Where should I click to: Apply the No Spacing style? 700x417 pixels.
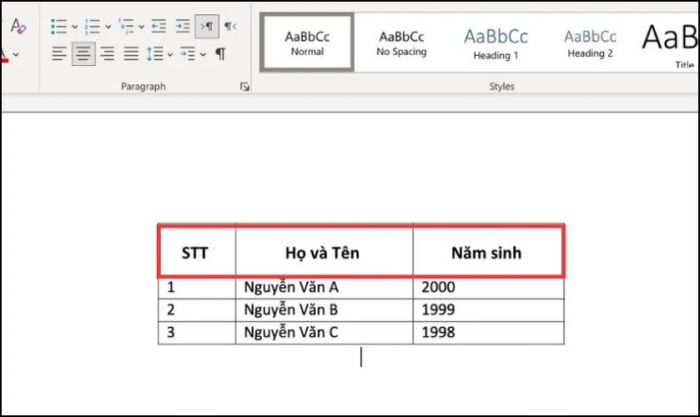(401, 43)
